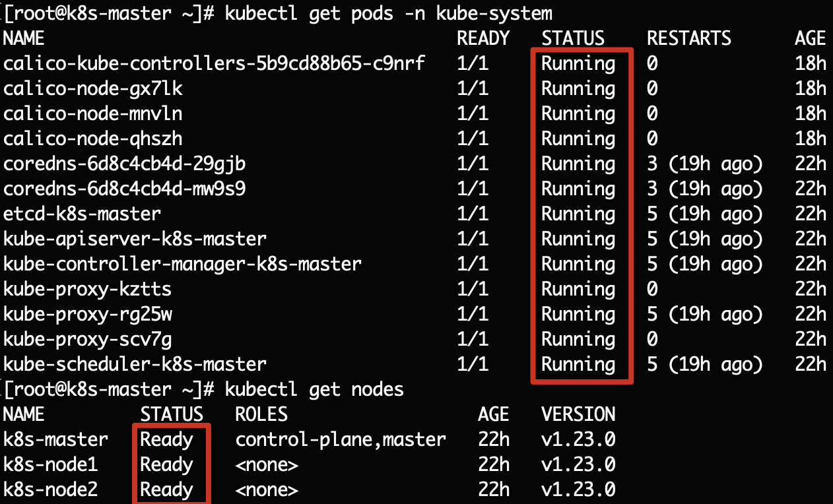The height and width of the screenshot is (504, 833).
Task: Click the 22h age of kube-proxy-scv7g pod
Action: pyautogui.click(x=811, y=339)
